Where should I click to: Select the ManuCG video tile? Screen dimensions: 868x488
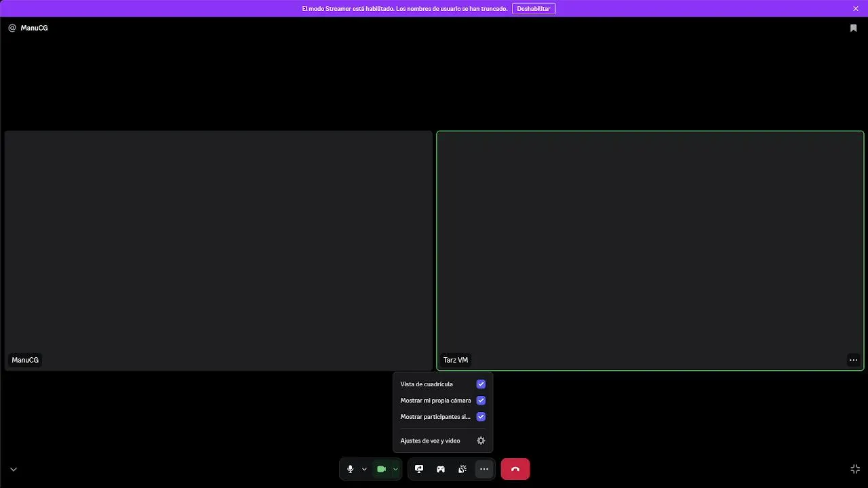(x=218, y=251)
